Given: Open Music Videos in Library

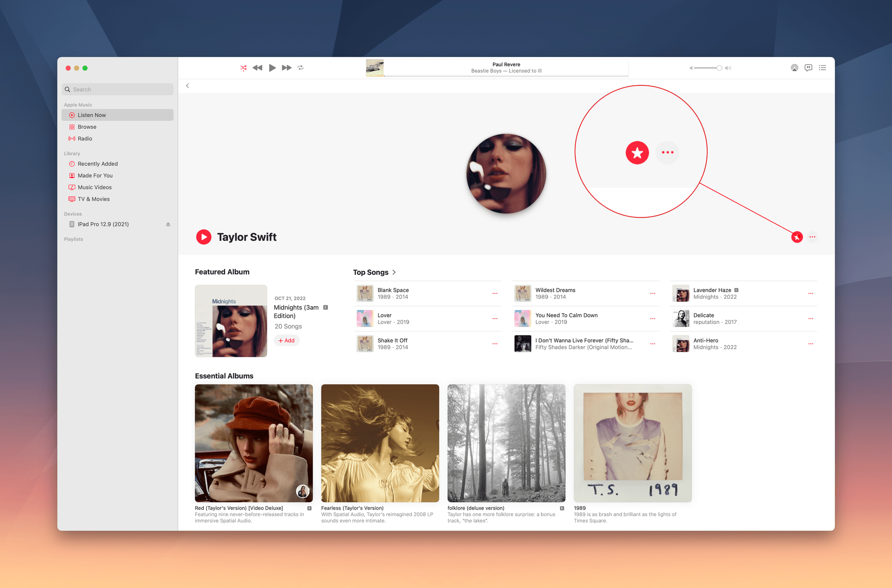Looking at the screenshot, I should point(118,187).
